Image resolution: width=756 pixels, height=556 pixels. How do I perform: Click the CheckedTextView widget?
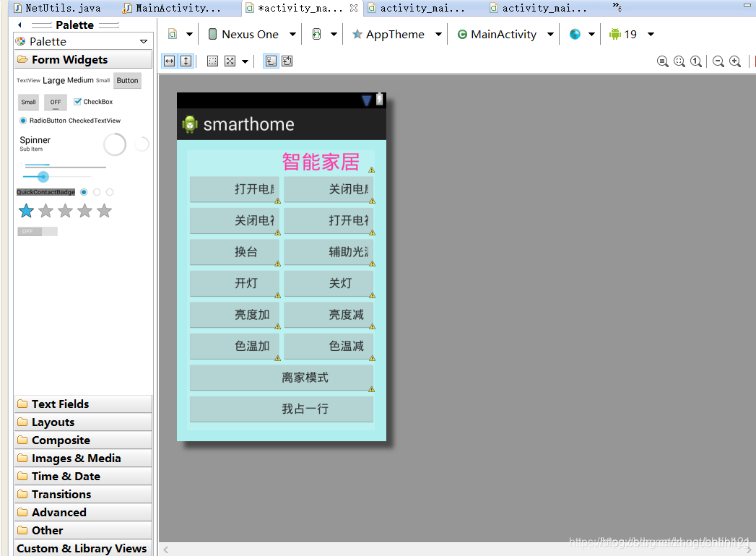(95, 121)
